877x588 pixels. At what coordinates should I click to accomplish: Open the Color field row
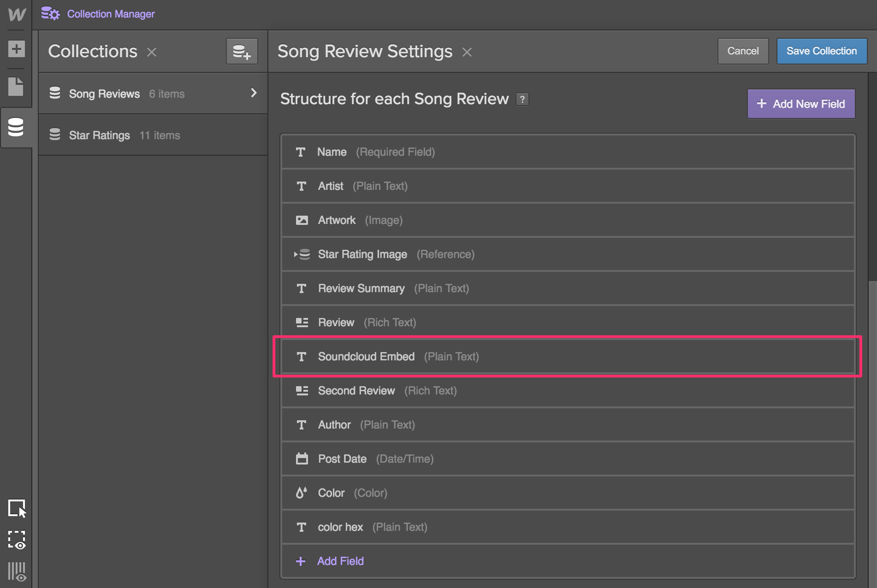click(568, 493)
